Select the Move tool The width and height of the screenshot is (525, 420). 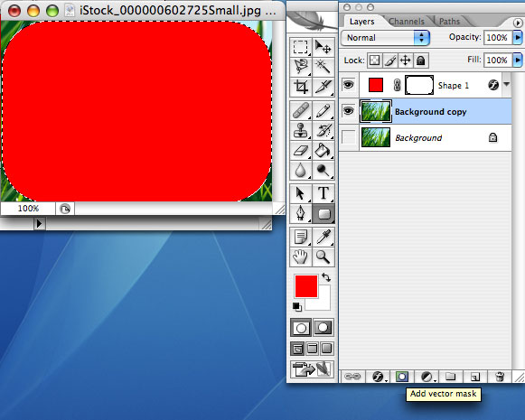coord(323,47)
